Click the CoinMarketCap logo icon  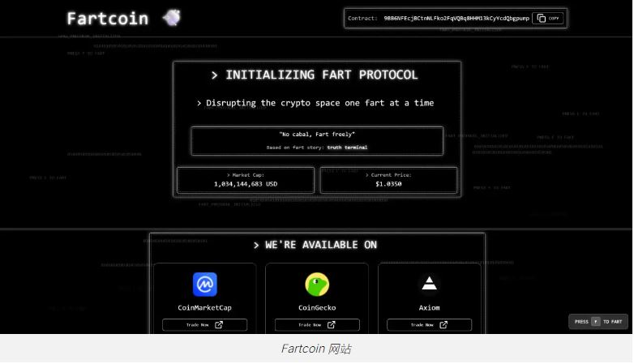coord(204,285)
